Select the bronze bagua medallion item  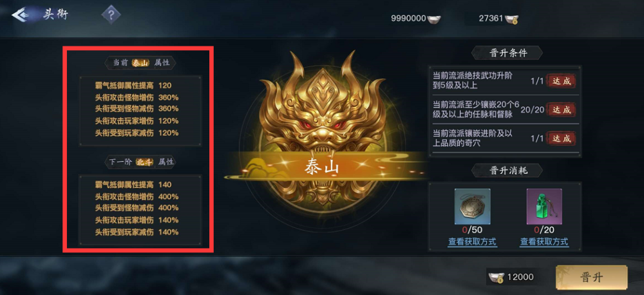coord(472,207)
